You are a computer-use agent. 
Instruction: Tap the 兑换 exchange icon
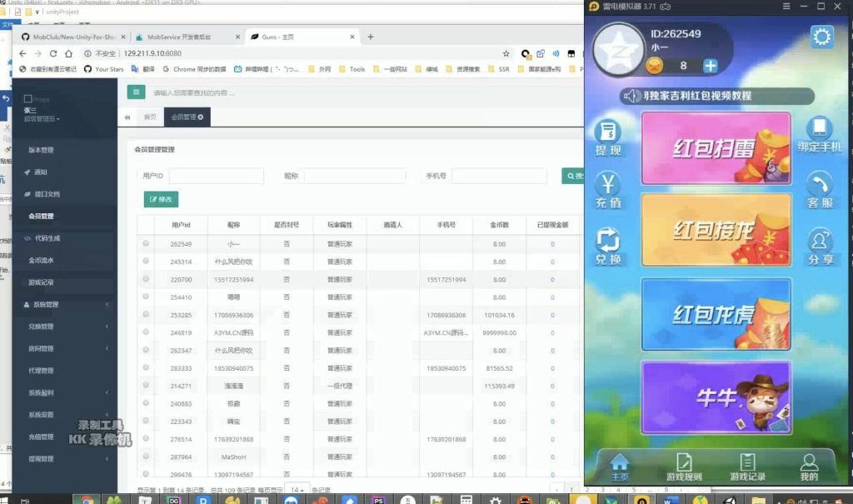click(x=608, y=246)
